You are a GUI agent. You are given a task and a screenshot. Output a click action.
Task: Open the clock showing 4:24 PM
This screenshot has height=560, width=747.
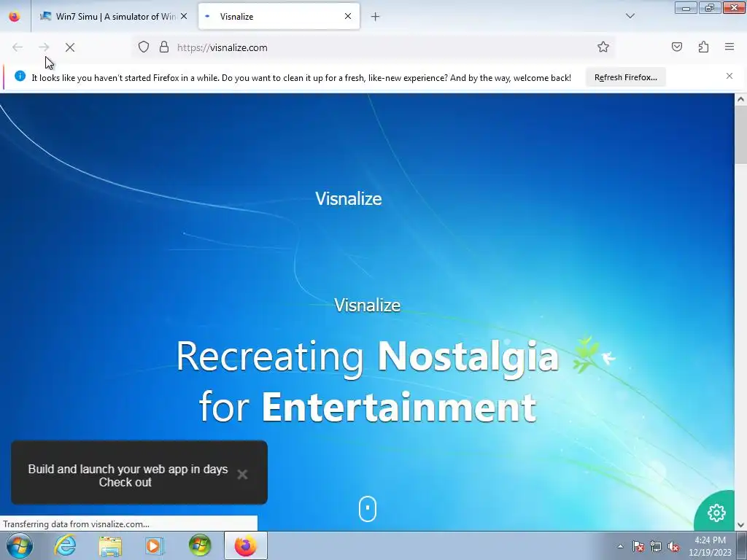point(710,546)
